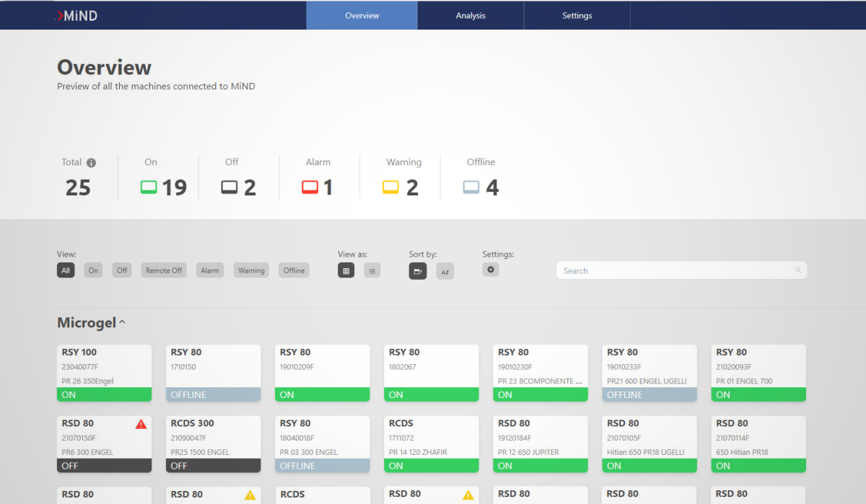Filter view to On machines
This screenshot has height=504, width=866.
point(93,270)
